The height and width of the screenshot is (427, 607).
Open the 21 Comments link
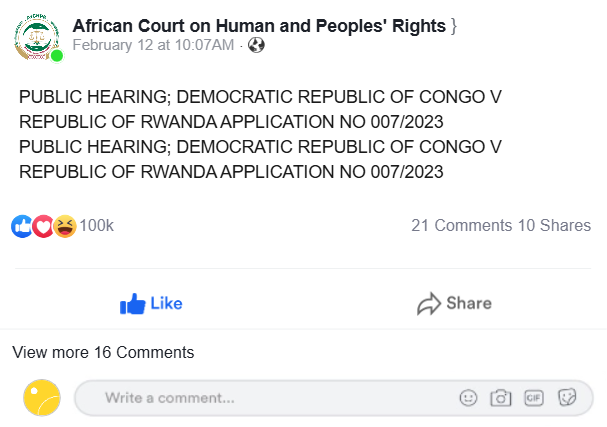tap(461, 226)
